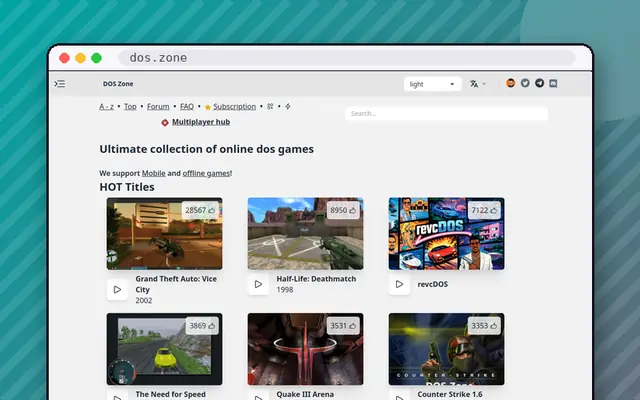Open the Telegram icon link
This screenshot has width=640, height=400.
[539, 83]
